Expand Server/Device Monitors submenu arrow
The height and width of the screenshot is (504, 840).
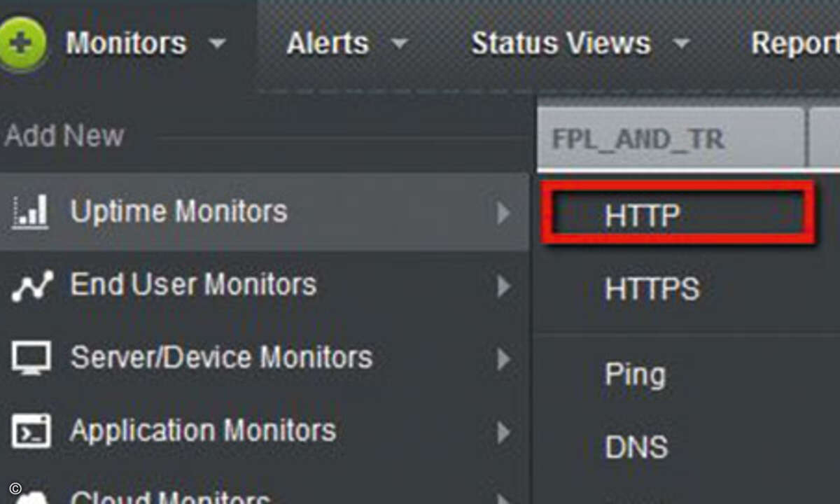point(503,359)
